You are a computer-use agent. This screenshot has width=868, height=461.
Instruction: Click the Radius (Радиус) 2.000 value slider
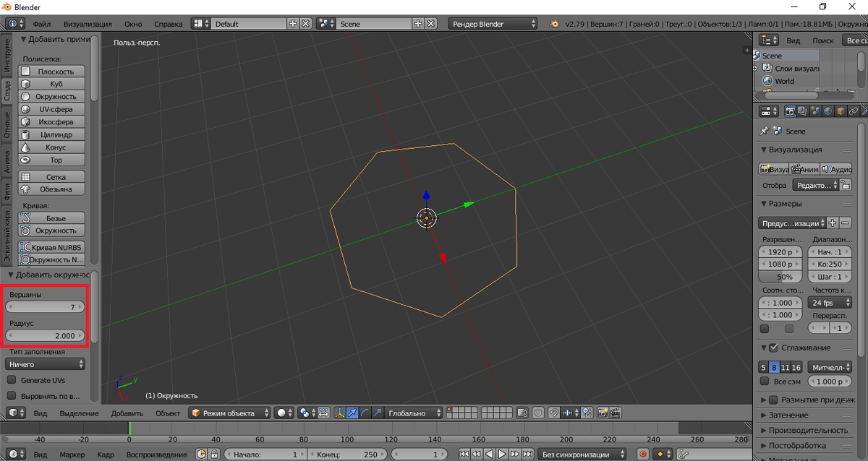pyautogui.click(x=45, y=336)
